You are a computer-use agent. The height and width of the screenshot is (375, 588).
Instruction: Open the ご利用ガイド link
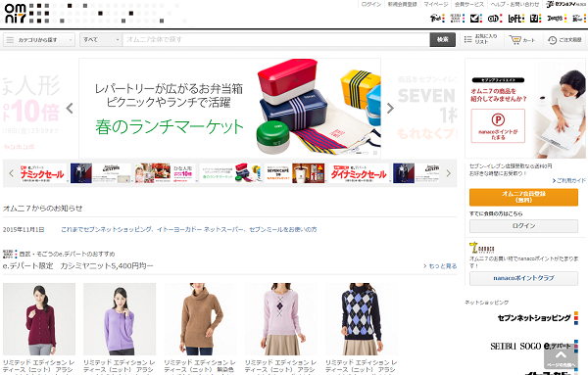point(568,180)
